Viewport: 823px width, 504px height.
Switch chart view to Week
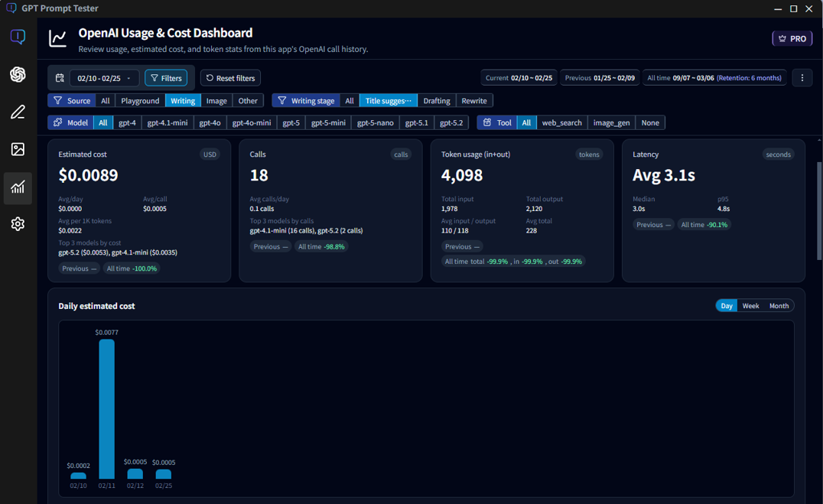750,305
